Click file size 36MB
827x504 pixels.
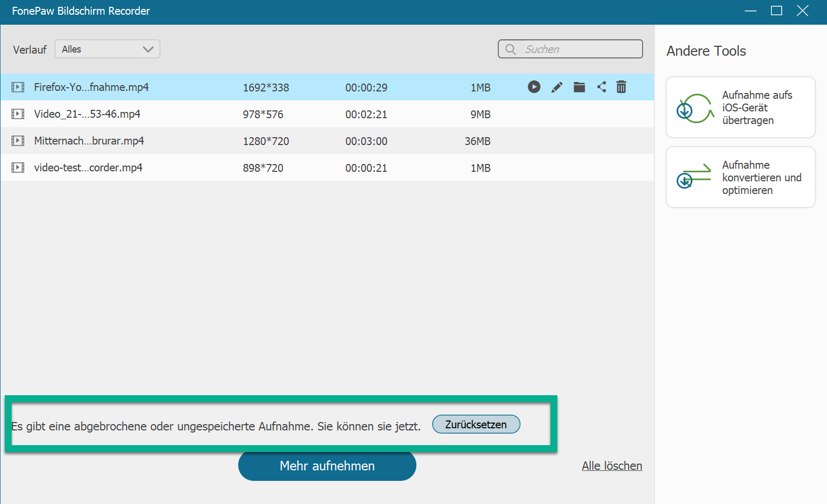tap(478, 141)
